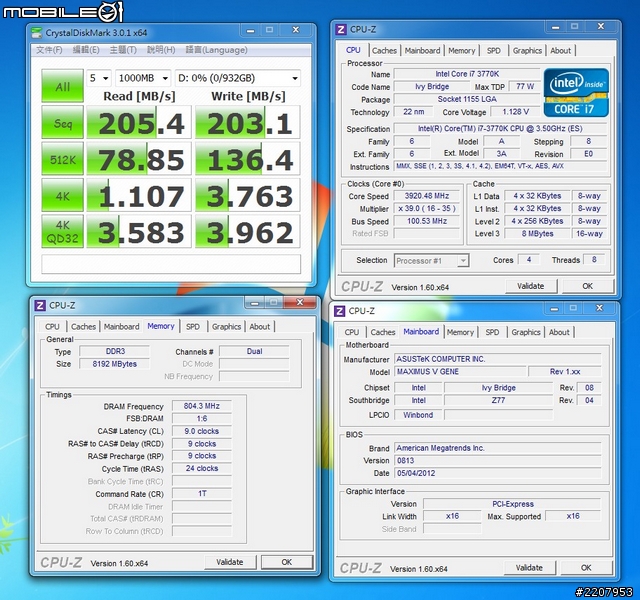640x600 pixels.
Task: Click the BIOS date 05/04/2012
Action: [x=498, y=473]
